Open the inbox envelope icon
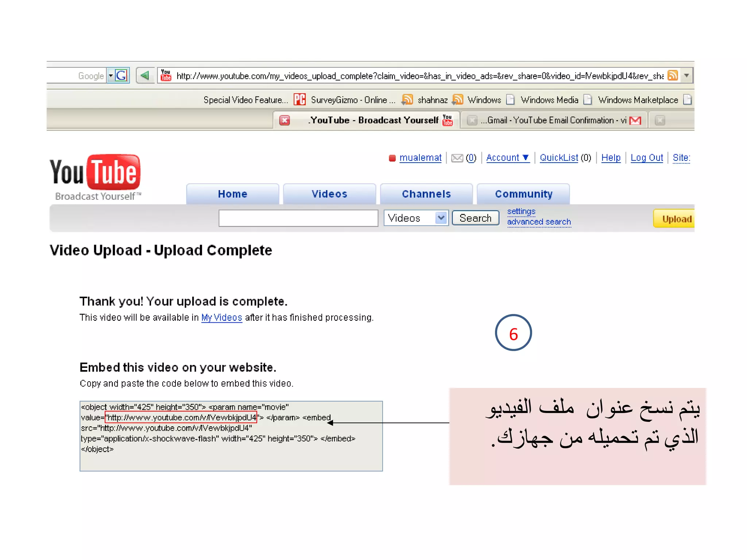747x560 pixels. click(x=457, y=158)
